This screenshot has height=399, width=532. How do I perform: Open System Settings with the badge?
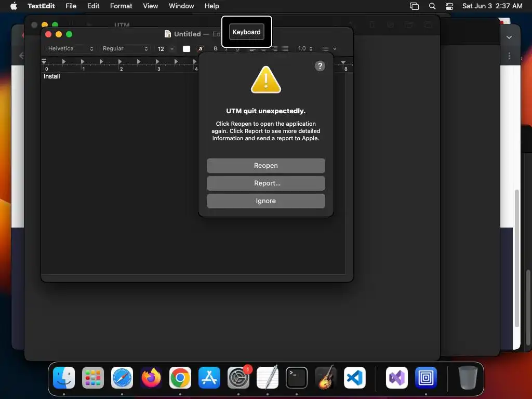pyautogui.click(x=238, y=378)
